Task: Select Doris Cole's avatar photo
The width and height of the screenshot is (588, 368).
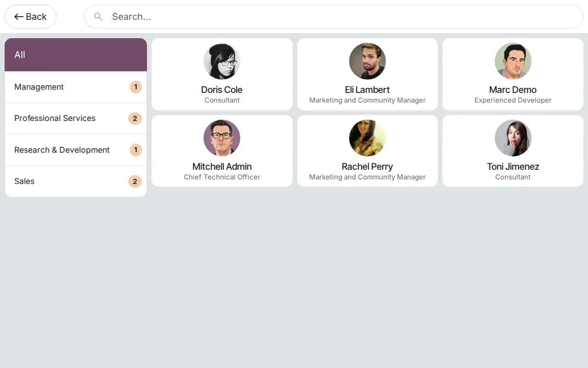Action: [222, 61]
